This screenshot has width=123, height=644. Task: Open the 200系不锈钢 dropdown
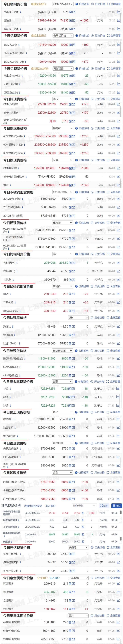[x=63, y=192]
